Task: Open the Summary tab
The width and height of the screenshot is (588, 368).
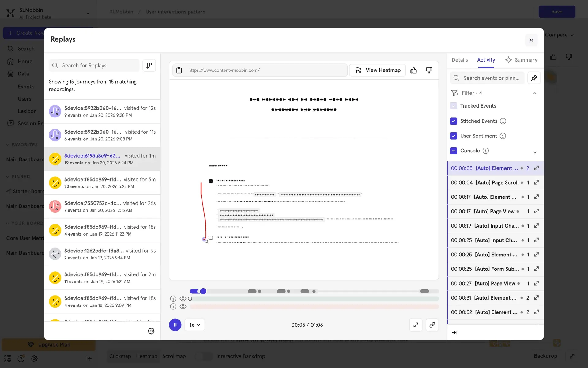Action: [x=521, y=60]
